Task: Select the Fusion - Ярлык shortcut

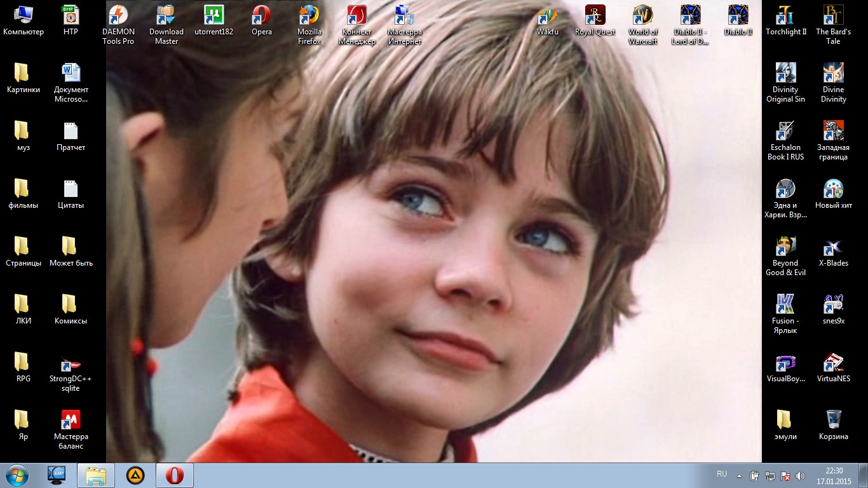Action: pyautogui.click(x=786, y=314)
